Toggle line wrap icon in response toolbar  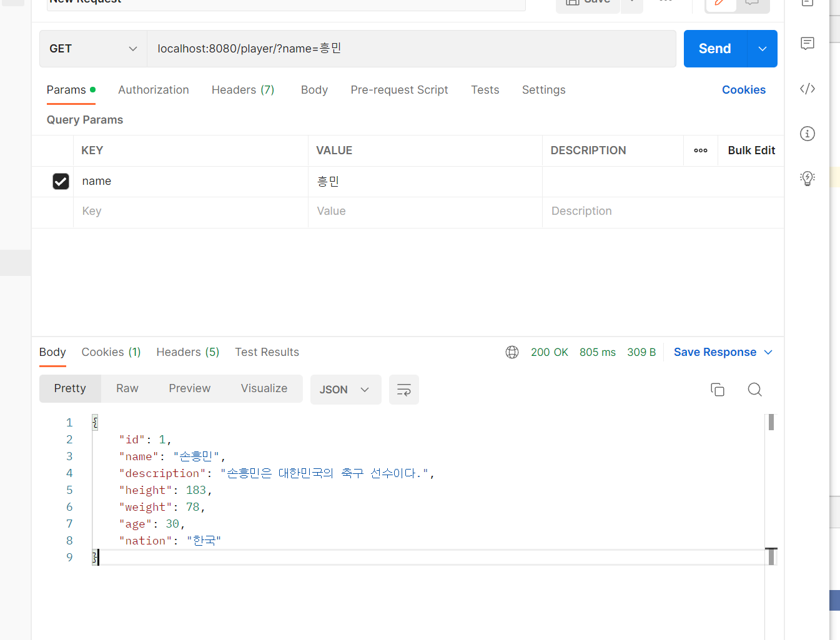click(404, 390)
